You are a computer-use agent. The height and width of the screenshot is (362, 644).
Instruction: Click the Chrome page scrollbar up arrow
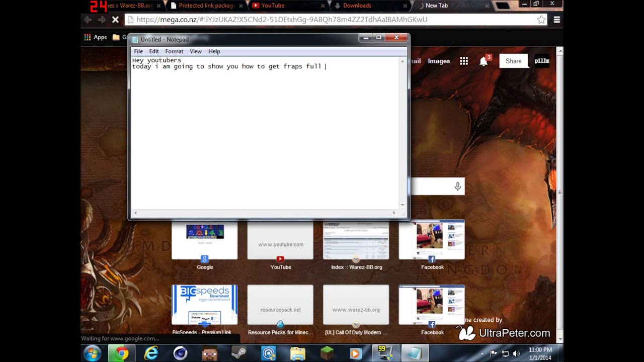559,51
